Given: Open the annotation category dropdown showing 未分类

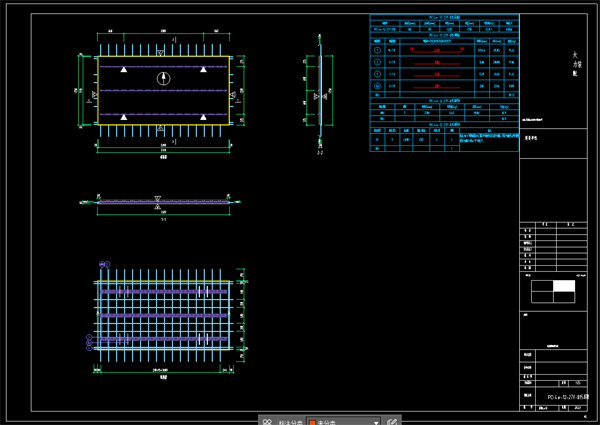Looking at the screenshot, I should (343, 422).
